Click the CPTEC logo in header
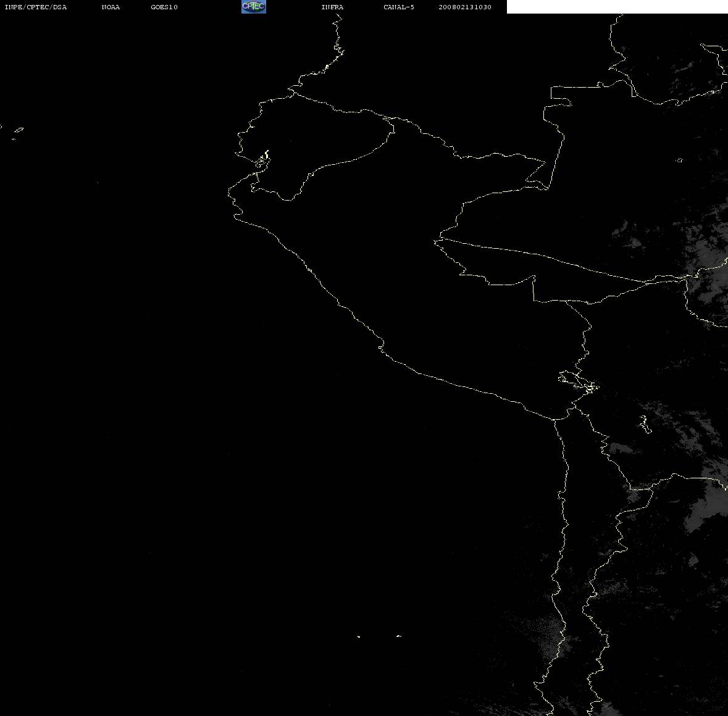This screenshot has width=728, height=716. point(254,7)
